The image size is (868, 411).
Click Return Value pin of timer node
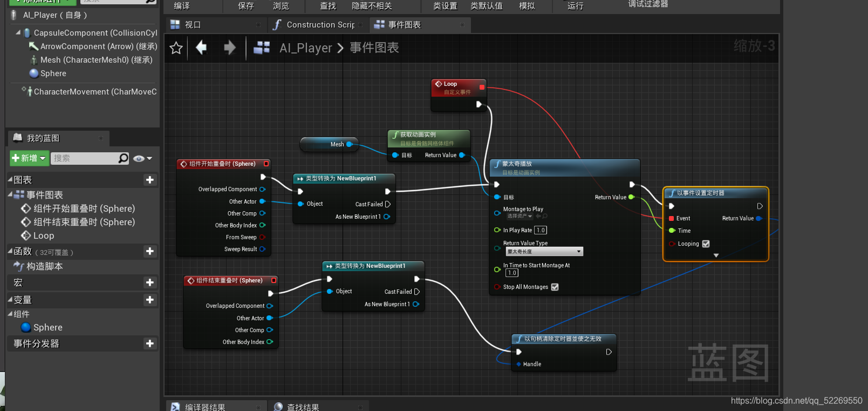[x=759, y=218]
